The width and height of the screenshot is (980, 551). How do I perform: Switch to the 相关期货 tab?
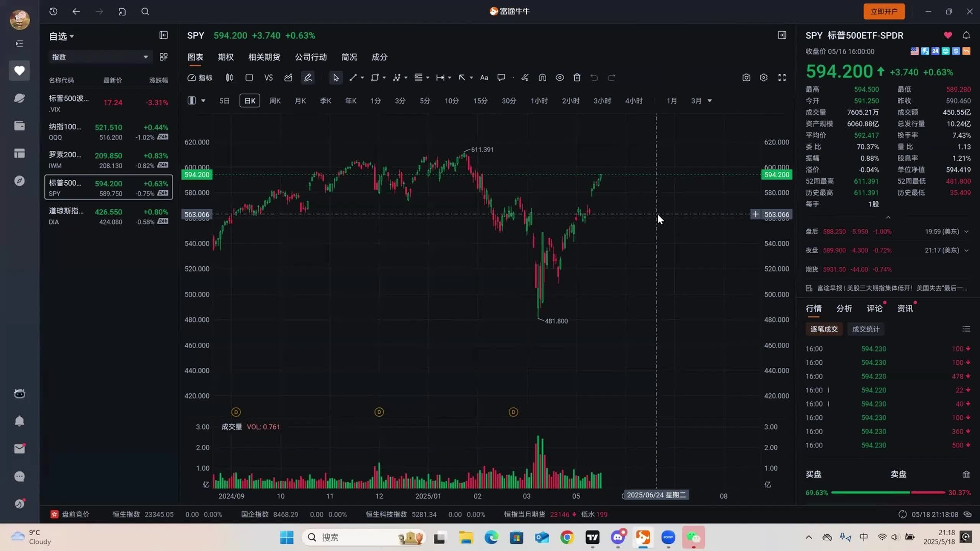(x=264, y=57)
